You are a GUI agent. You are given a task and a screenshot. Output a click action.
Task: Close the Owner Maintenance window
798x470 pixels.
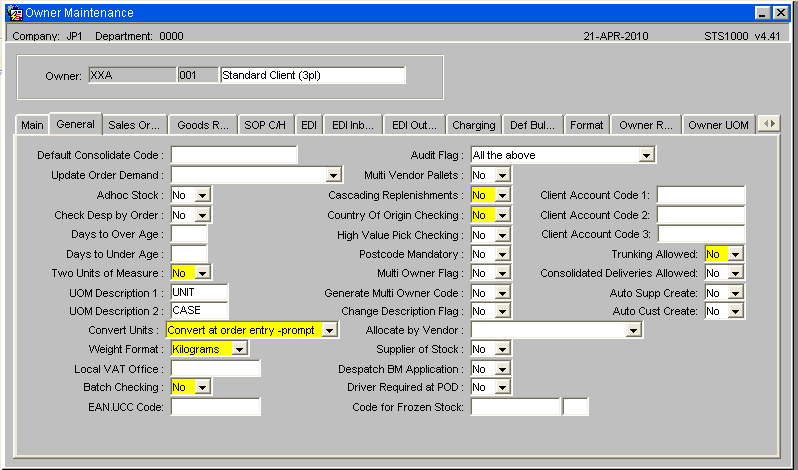point(780,13)
